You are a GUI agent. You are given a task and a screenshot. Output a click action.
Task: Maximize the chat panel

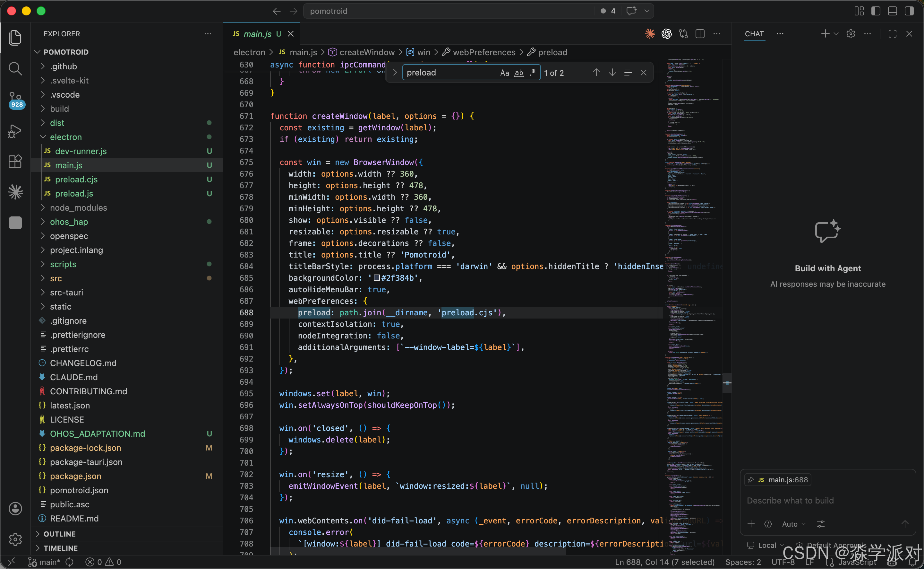coord(893,34)
